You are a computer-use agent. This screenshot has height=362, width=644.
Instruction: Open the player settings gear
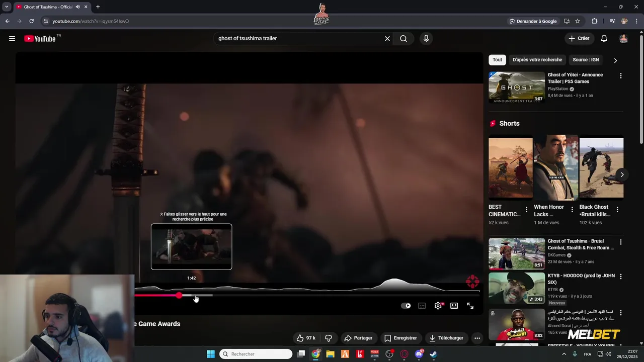pos(438,306)
